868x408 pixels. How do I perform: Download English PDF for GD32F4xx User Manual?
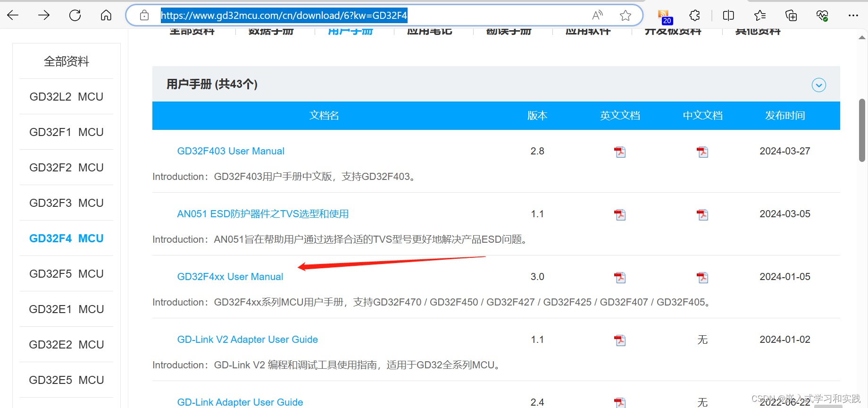point(620,277)
